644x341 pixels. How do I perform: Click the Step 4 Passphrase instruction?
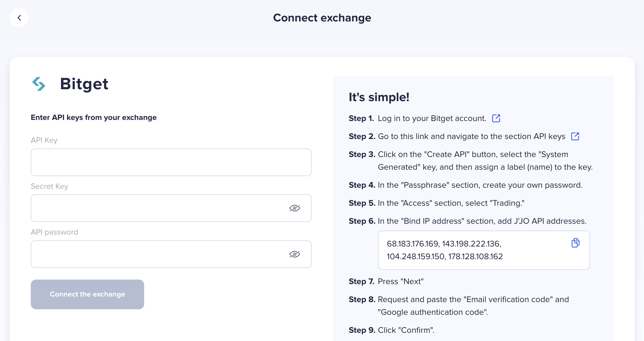(480, 185)
